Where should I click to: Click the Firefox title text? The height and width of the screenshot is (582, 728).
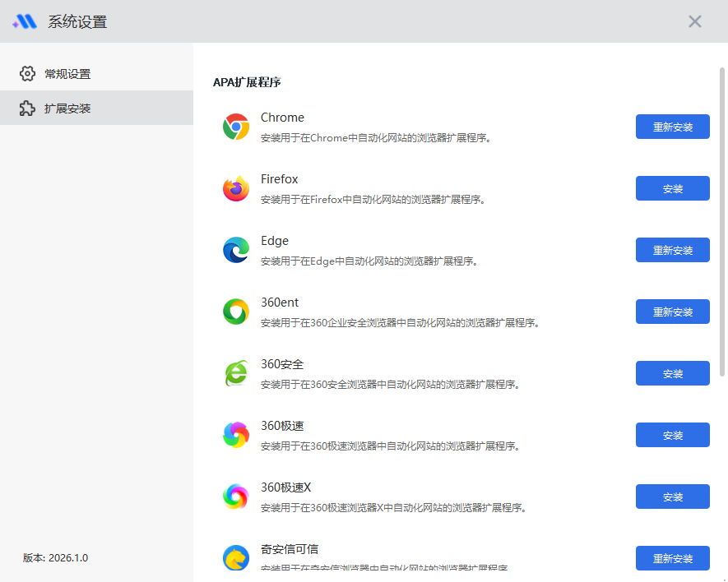coord(279,179)
